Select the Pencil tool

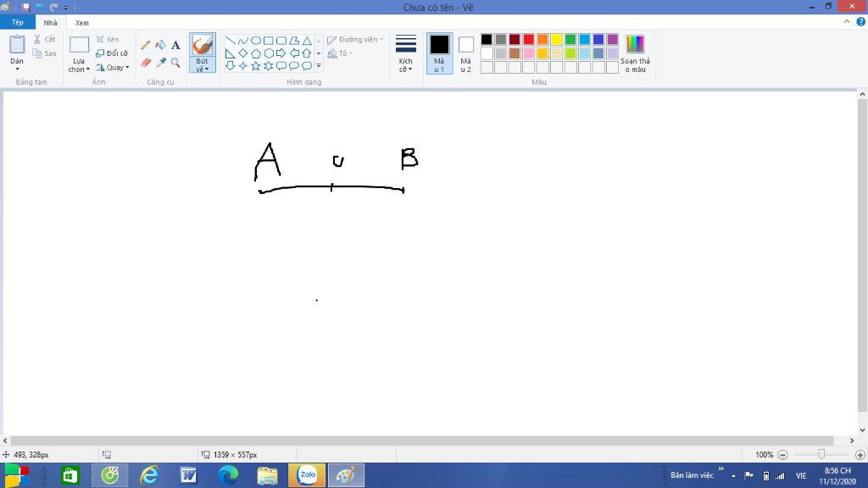146,46
